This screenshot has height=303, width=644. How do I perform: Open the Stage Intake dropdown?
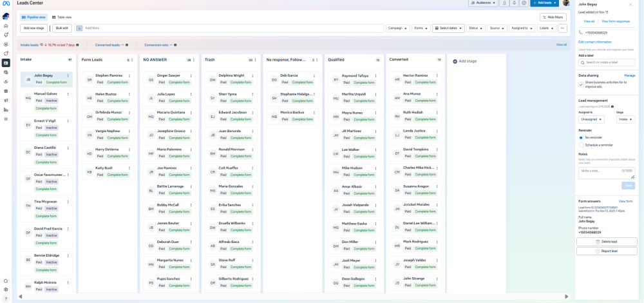click(626, 119)
